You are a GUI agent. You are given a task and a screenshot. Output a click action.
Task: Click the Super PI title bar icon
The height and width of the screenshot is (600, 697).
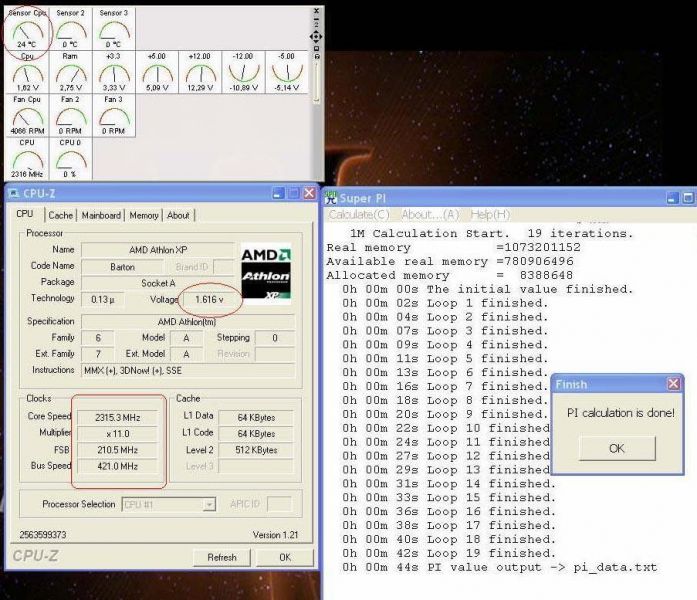[x=331, y=198]
